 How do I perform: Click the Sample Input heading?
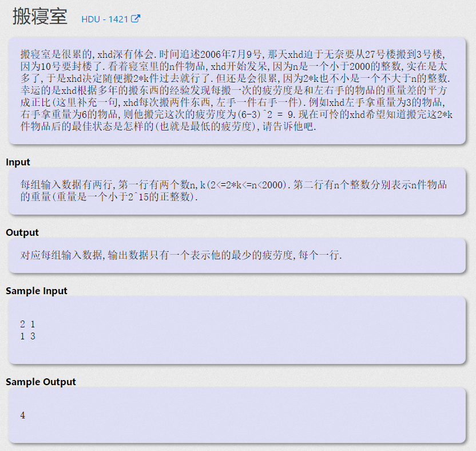(x=37, y=291)
